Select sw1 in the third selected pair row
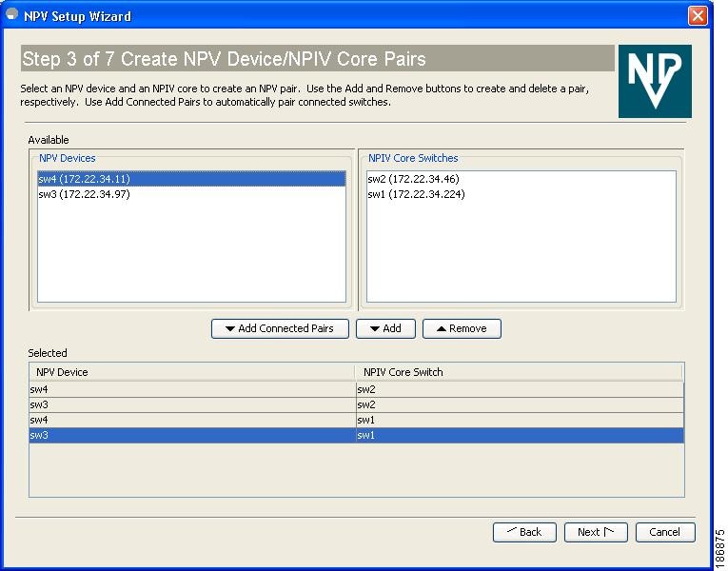Image resolution: width=728 pixels, height=571 pixels. (520, 420)
